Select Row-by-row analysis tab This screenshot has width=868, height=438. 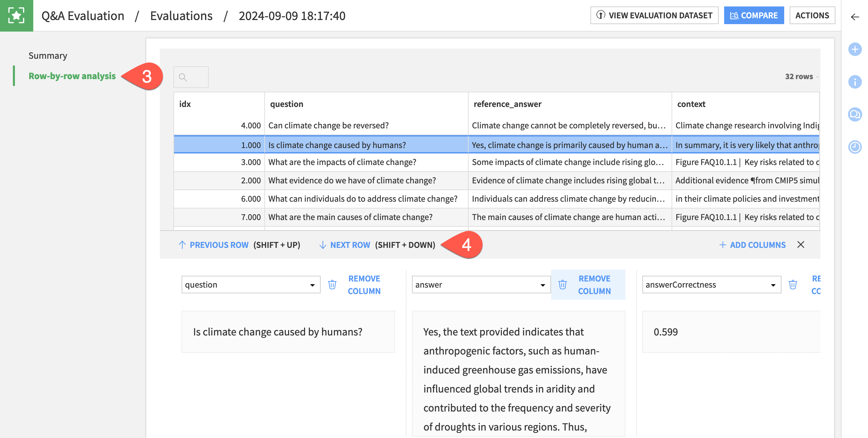tap(72, 76)
